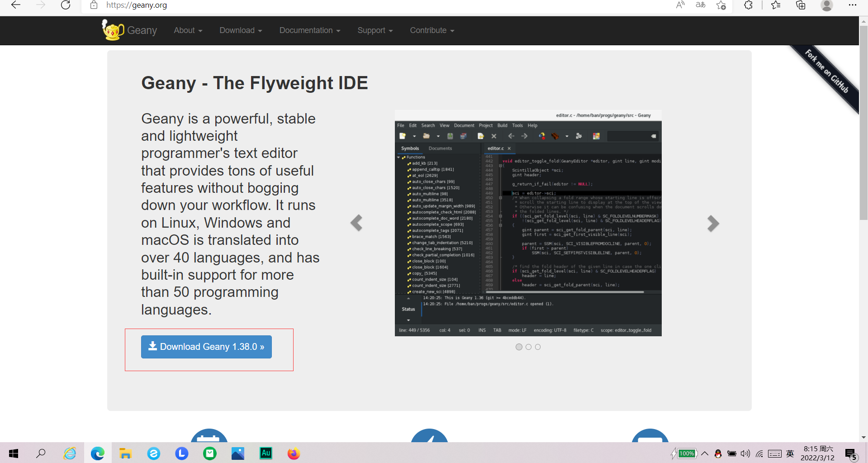
Task: Expand the Documentation dropdown menu
Action: pyautogui.click(x=310, y=30)
